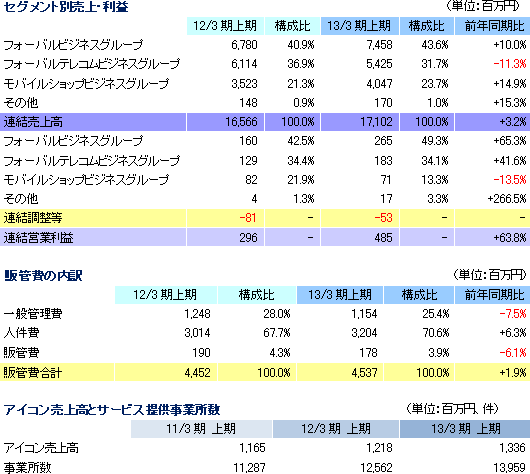Screen dimensions: 530x474
Task: Click the 連結売上高 row label
Action: pyautogui.click(x=33, y=122)
